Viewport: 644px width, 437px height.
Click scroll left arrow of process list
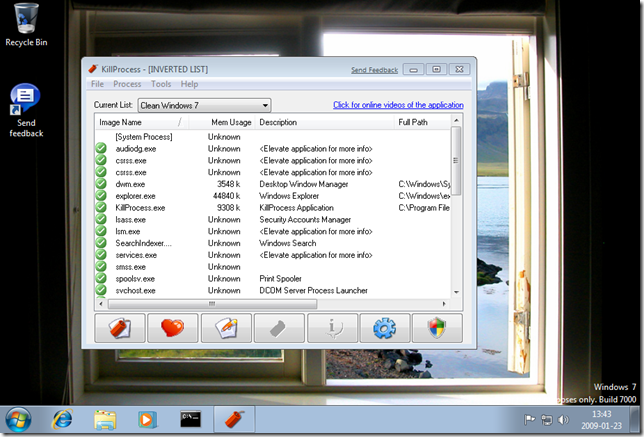101,304
